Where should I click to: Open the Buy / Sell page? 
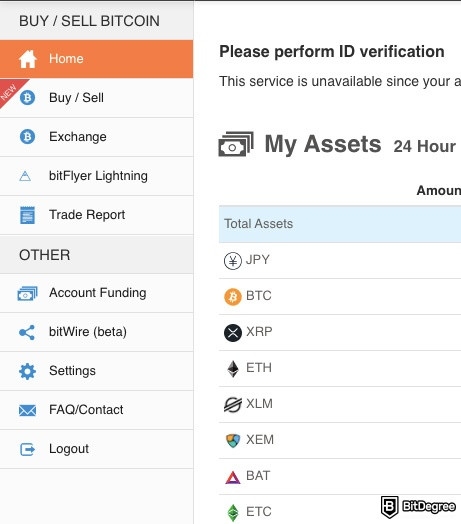[x=96, y=98]
